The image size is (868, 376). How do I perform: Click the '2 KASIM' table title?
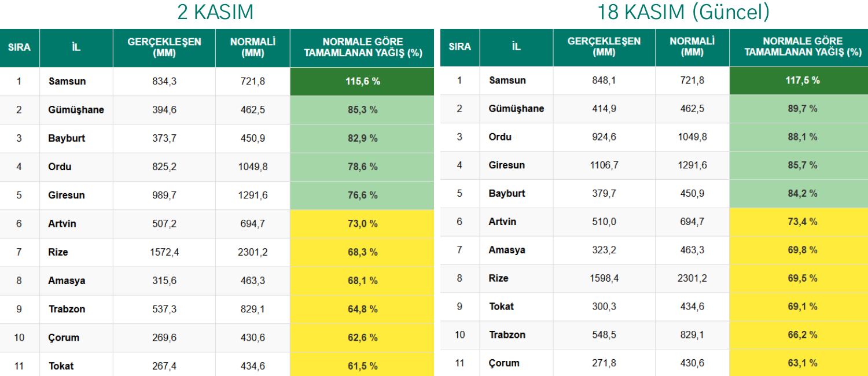tap(215, 12)
